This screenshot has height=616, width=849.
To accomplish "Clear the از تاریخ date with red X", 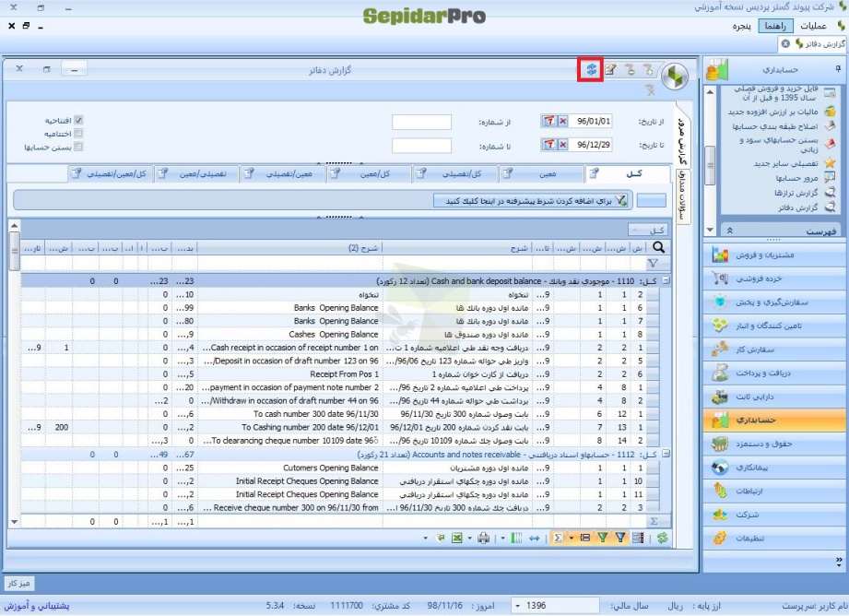I will [563, 121].
